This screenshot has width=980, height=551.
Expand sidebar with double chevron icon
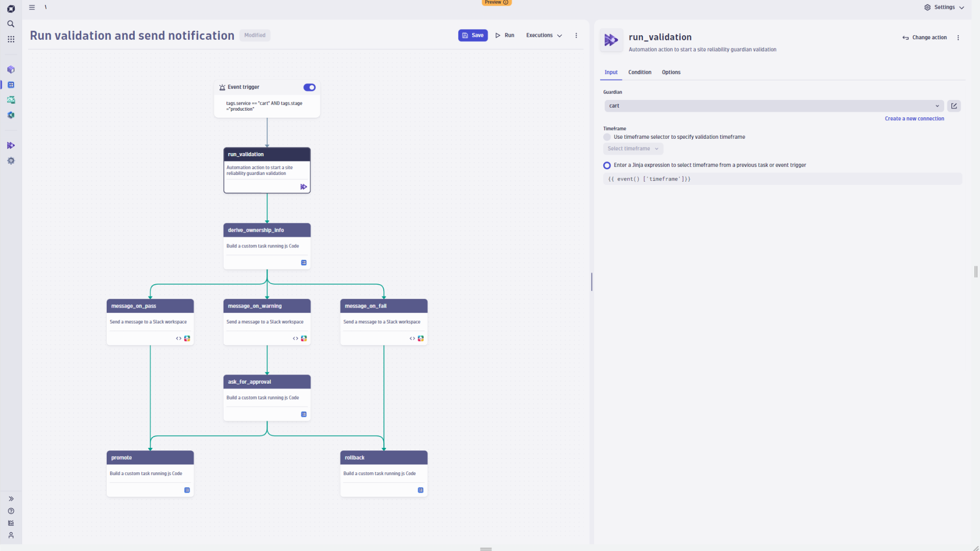point(11,499)
